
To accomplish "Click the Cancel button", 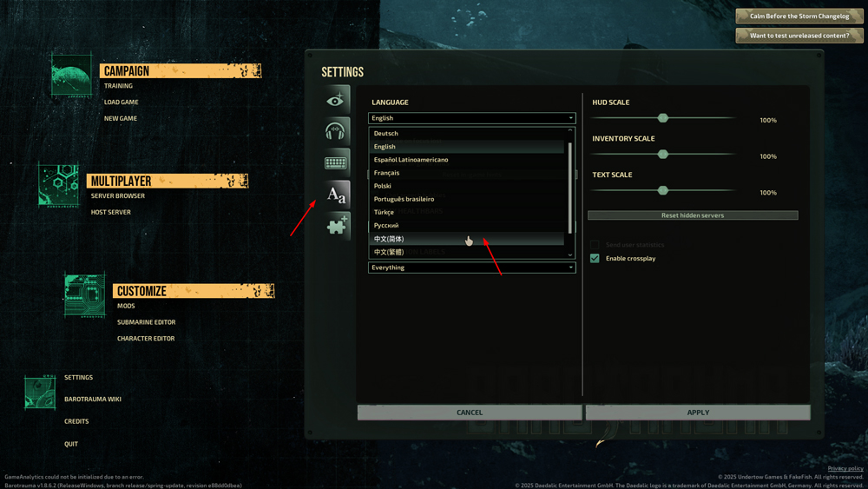I will point(470,413).
